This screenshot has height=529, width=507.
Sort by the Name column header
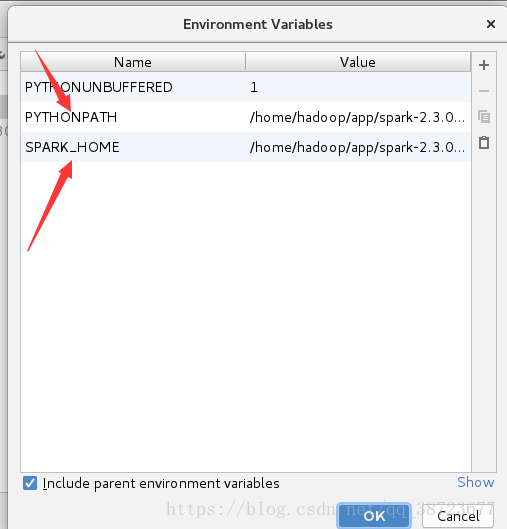click(x=133, y=62)
